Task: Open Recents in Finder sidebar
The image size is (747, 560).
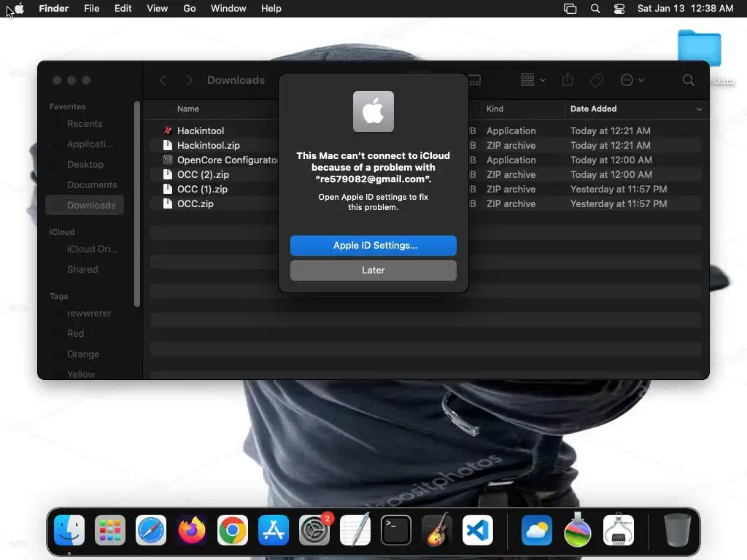Action: click(x=85, y=123)
